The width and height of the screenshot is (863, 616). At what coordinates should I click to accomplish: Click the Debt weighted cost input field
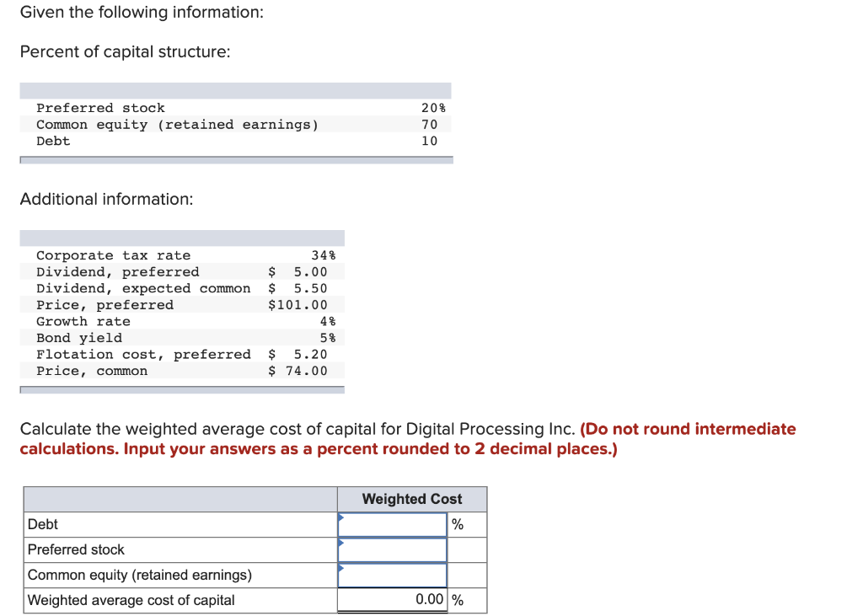click(x=391, y=524)
